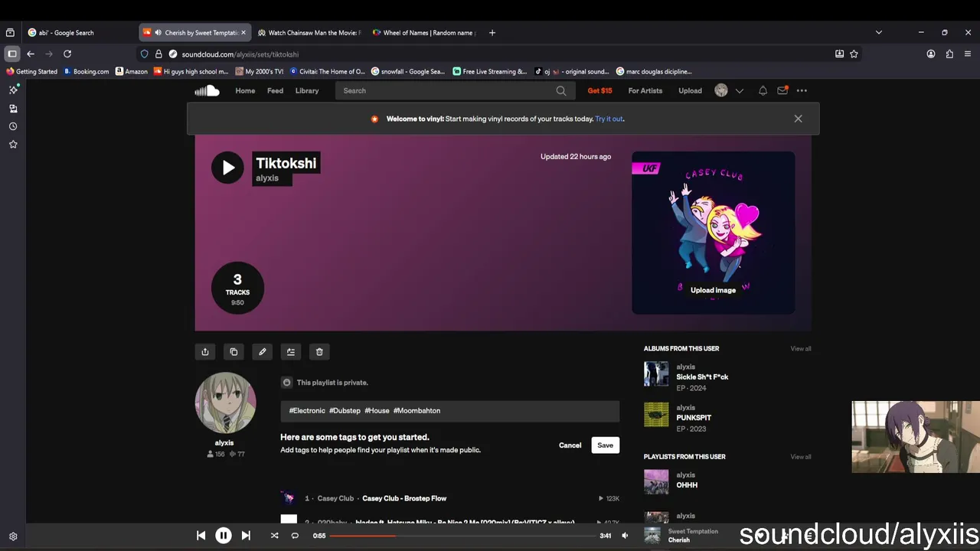
Task: Open the notifications bell
Action: 763,90
